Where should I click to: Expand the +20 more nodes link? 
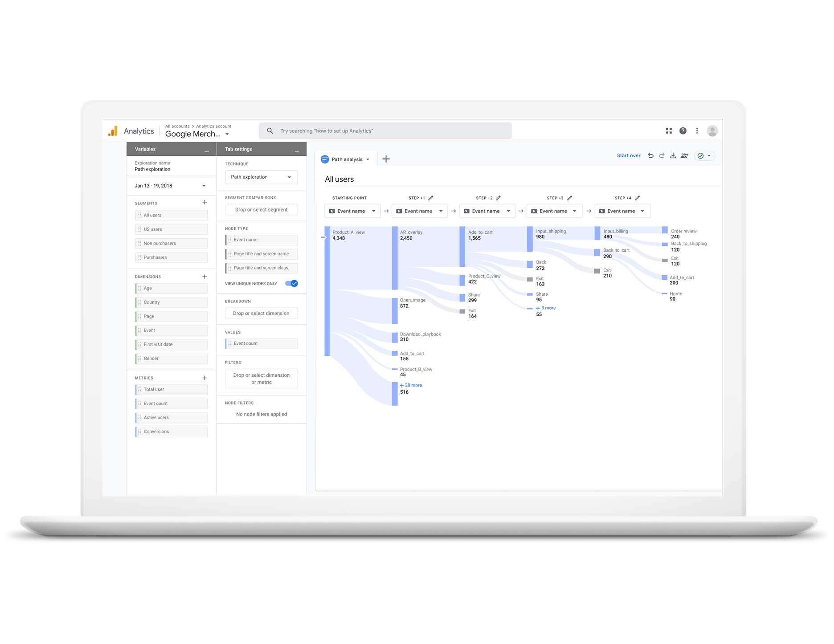(x=413, y=385)
